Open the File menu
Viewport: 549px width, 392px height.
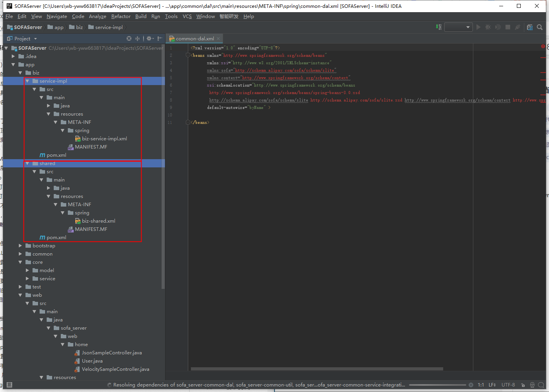pos(9,16)
